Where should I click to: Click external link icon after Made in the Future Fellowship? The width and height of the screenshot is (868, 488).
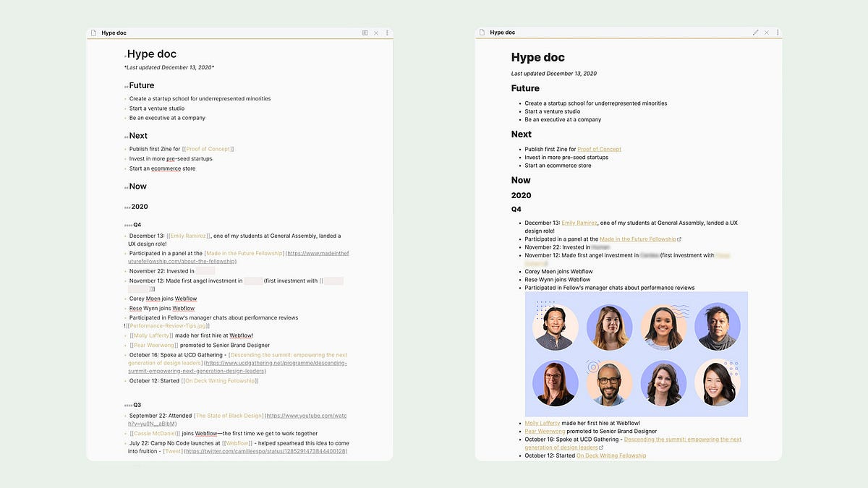pos(679,239)
